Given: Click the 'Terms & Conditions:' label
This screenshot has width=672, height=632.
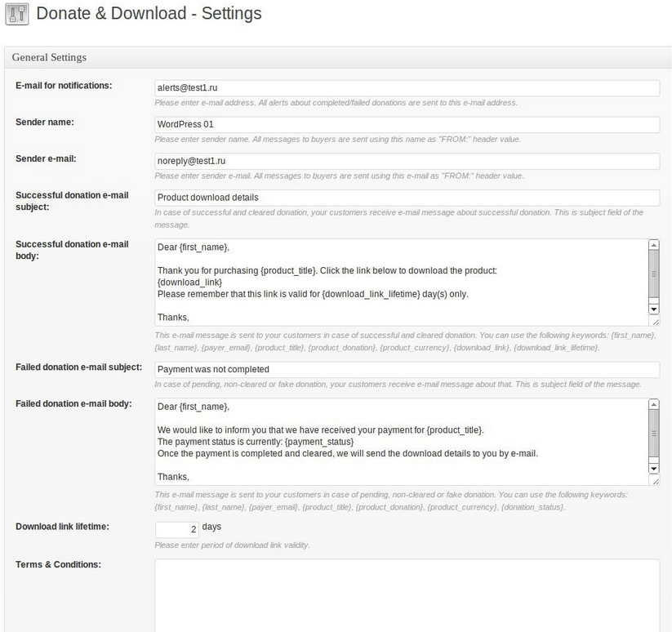Looking at the screenshot, I should click(x=58, y=565).
